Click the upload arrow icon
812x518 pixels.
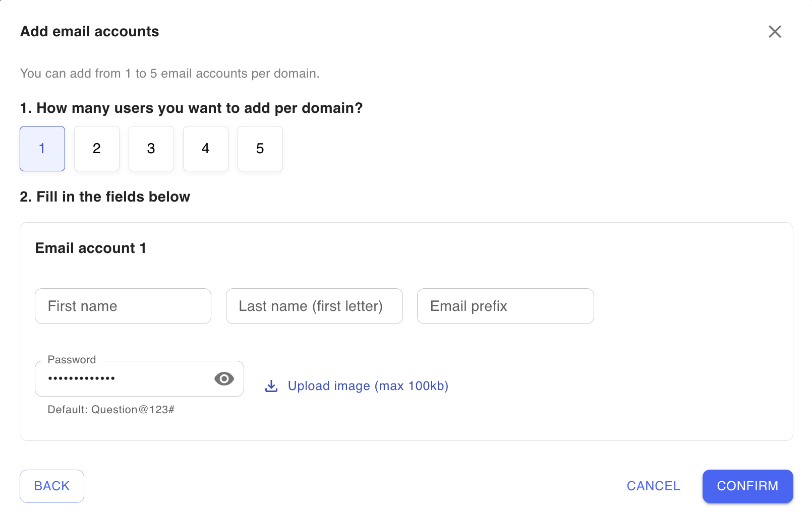click(271, 386)
